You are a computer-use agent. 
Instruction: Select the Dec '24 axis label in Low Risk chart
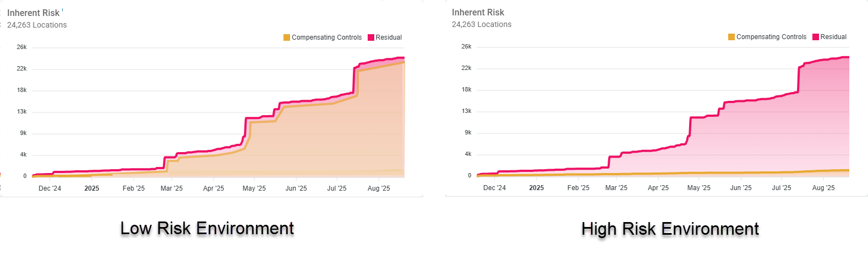coord(50,188)
